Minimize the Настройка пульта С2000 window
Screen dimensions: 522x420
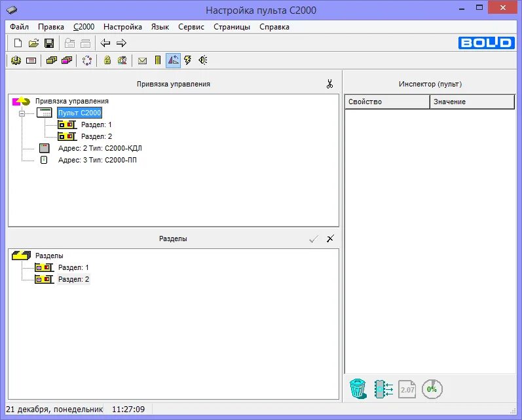pyautogui.click(x=461, y=9)
